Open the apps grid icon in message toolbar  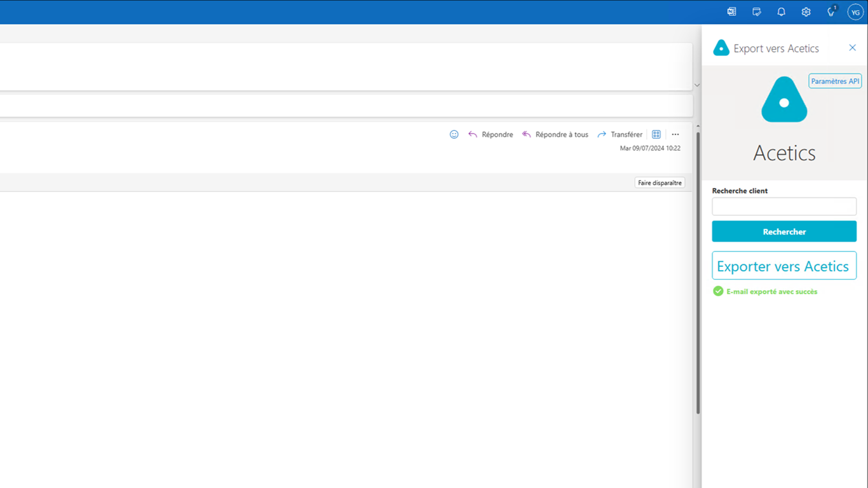(656, 135)
